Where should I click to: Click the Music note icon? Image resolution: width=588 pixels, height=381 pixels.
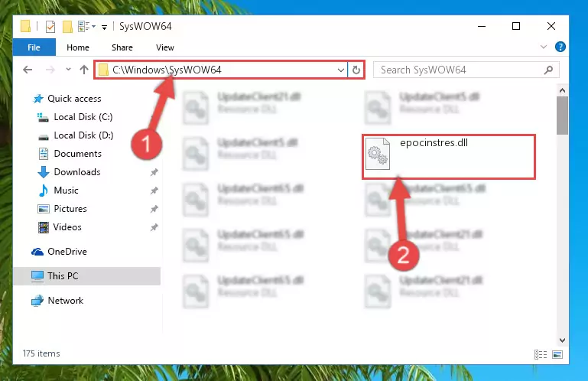(44, 190)
